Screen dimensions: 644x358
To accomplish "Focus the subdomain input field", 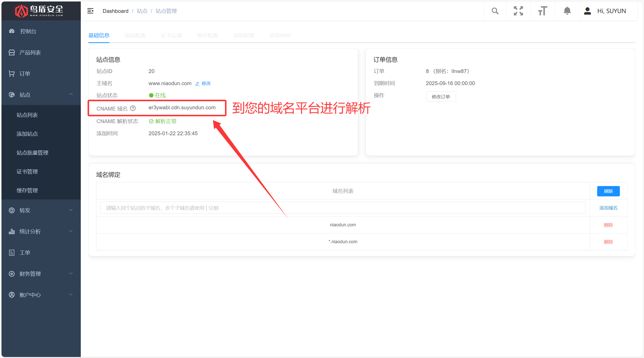I will coord(343,208).
